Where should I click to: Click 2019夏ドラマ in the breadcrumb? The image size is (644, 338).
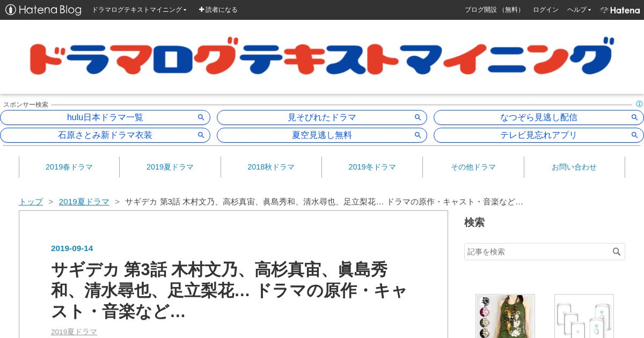click(x=84, y=202)
